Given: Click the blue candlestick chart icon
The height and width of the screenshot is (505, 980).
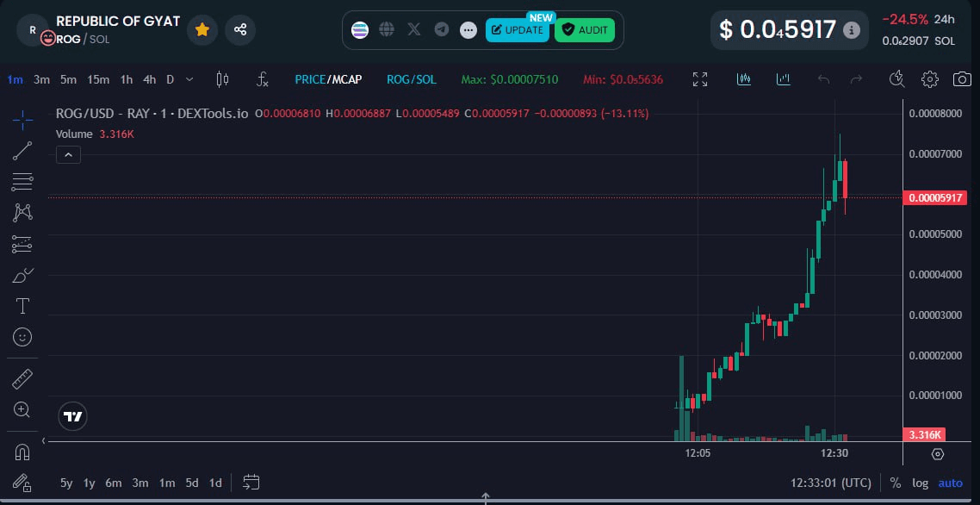Looking at the screenshot, I should [744, 78].
